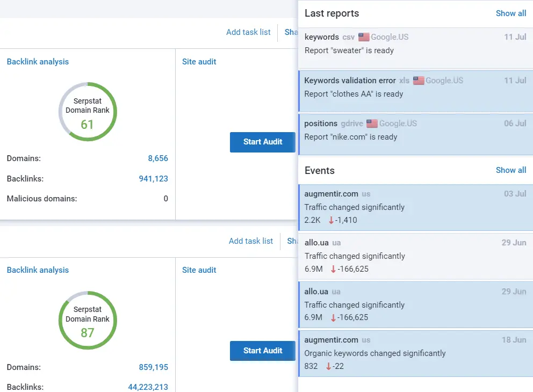Open the 44,223,213 Backlinks count link

pos(148,387)
